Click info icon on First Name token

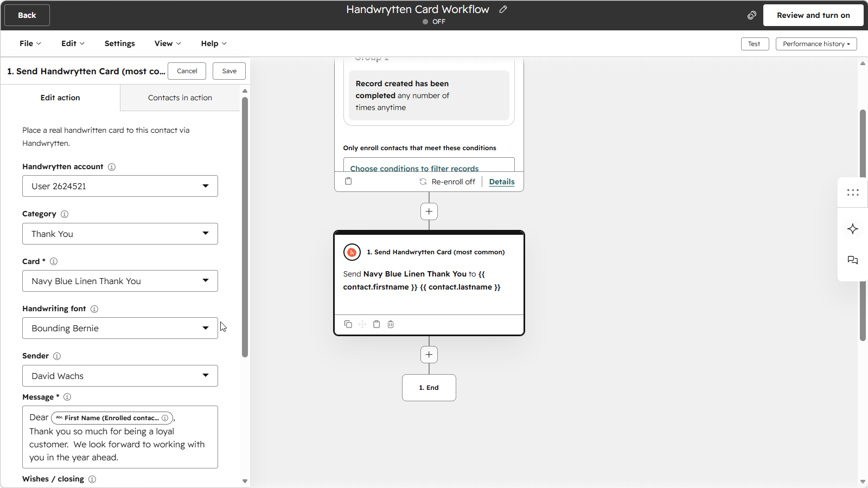[165, 418]
